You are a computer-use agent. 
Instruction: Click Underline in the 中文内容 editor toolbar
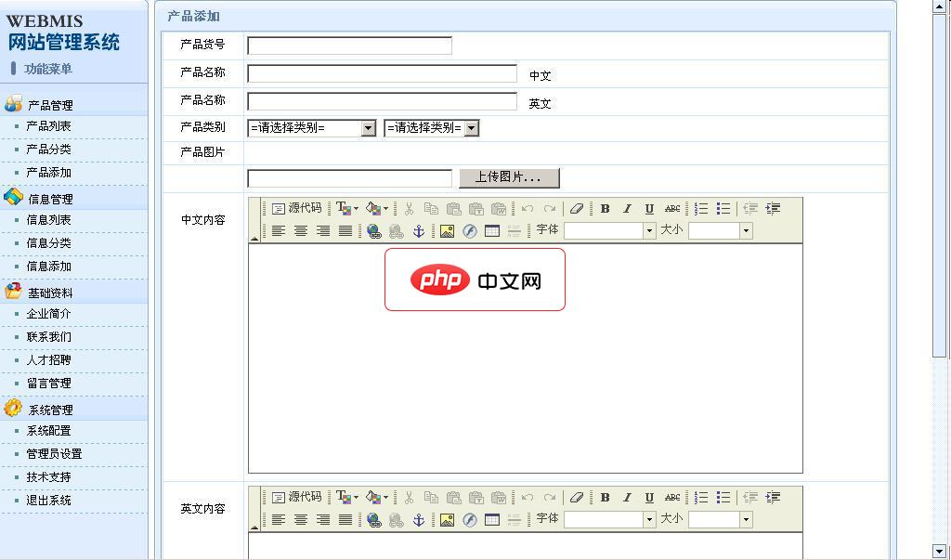point(649,209)
